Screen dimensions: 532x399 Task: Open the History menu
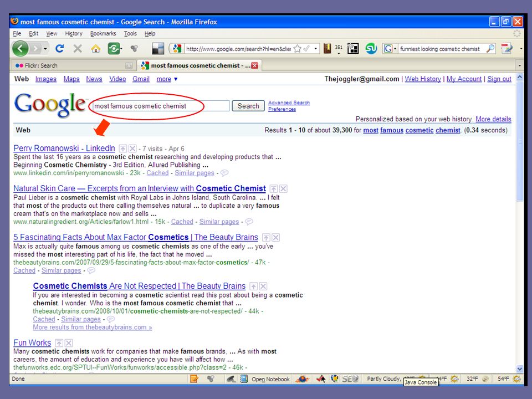tap(74, 34)
